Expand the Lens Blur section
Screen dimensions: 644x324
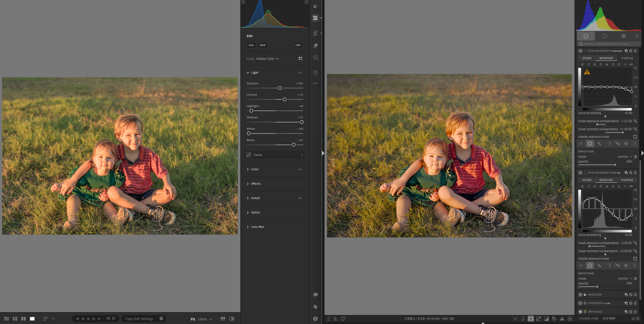point(257,227)
